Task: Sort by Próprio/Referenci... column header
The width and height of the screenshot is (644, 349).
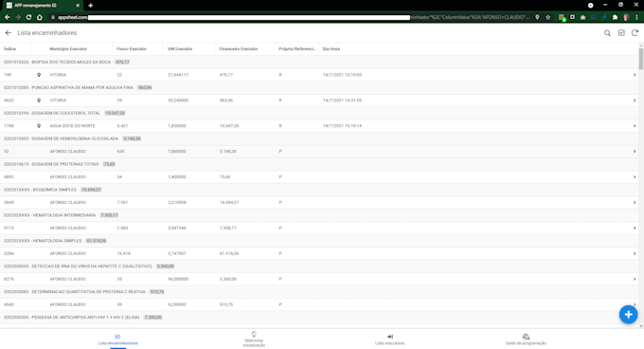Action: pos(297,49)
